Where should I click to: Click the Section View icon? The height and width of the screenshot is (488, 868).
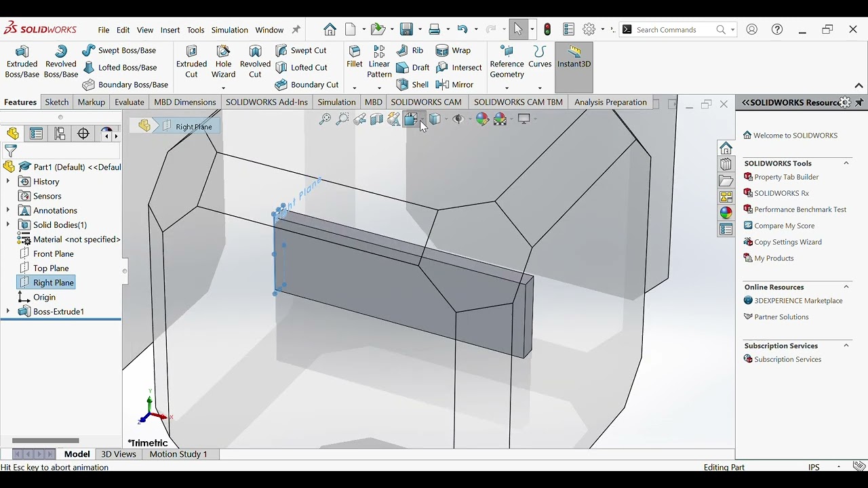pos(376,119)
